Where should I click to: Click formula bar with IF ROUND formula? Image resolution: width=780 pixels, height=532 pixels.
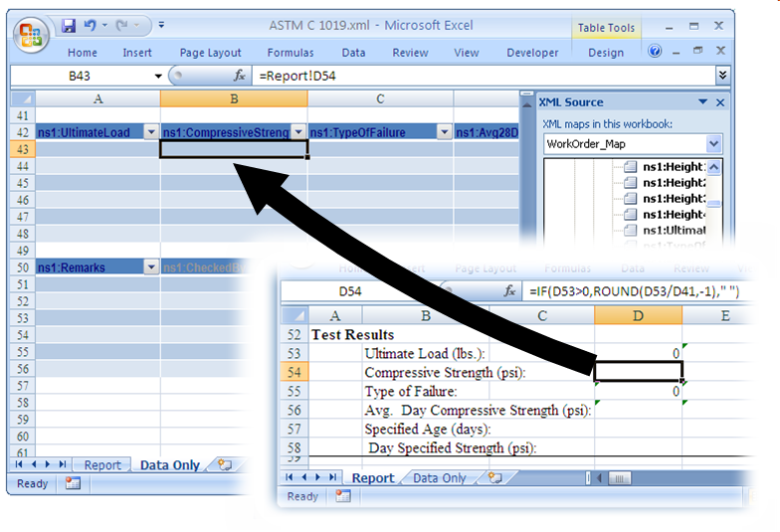click(637, 291)
